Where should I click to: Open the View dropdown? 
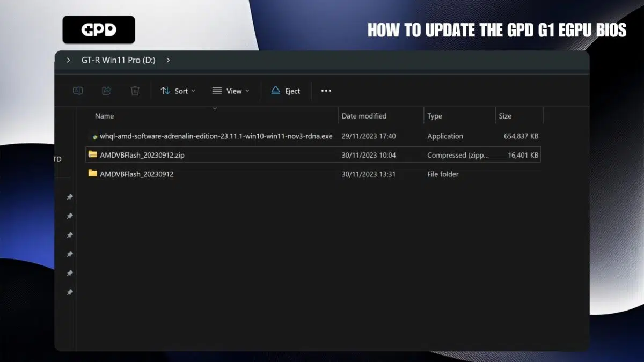pos(231,91)
